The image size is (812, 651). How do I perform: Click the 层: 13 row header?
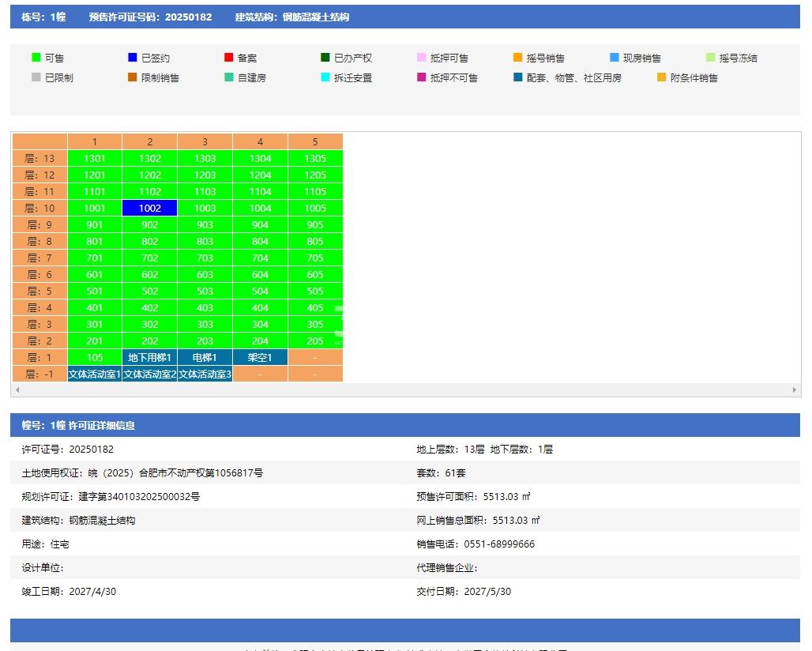tap(39, 159)
